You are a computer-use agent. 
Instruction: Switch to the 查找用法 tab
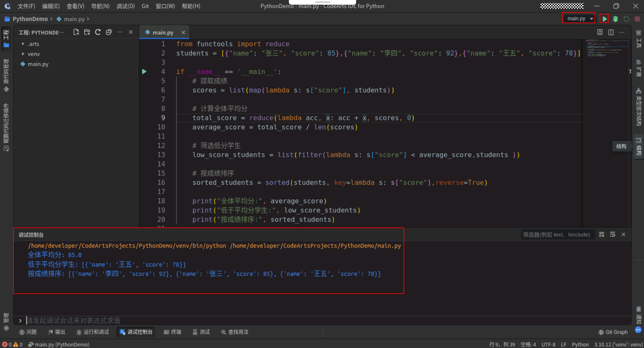click(x=235, y=332)
